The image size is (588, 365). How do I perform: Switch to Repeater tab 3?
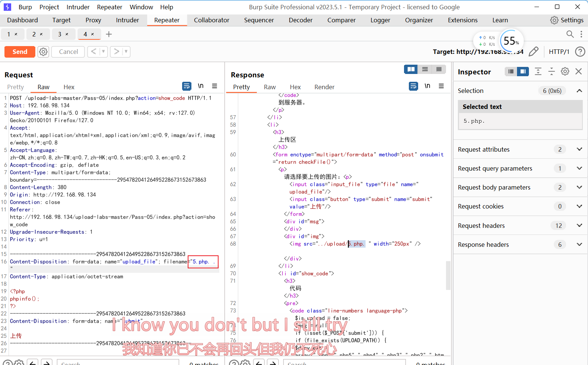[x=59, y=34]
